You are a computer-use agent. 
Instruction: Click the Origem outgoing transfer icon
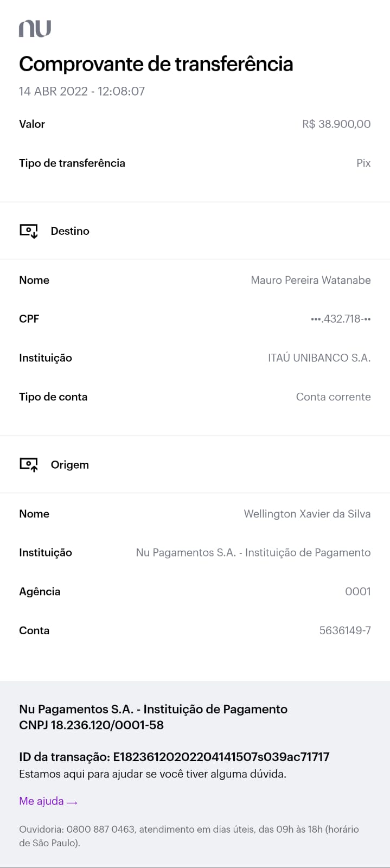click(29, 465)
